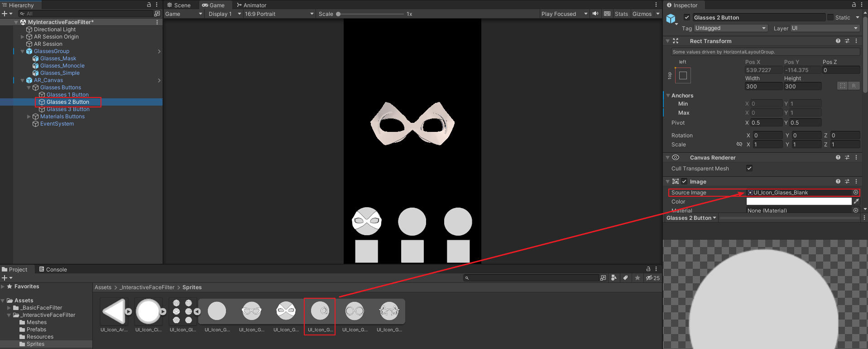
Task: Open Material object picker circle
Action: [856, 210]
